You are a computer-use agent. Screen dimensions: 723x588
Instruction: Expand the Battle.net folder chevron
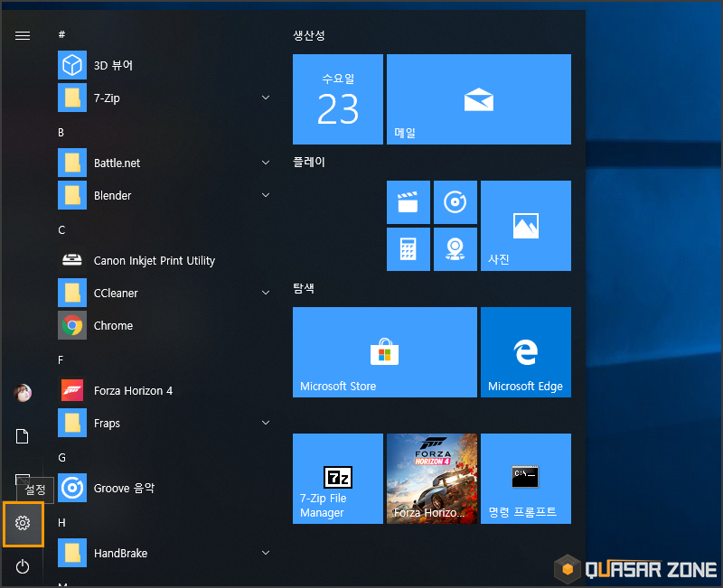coord(266,163)
